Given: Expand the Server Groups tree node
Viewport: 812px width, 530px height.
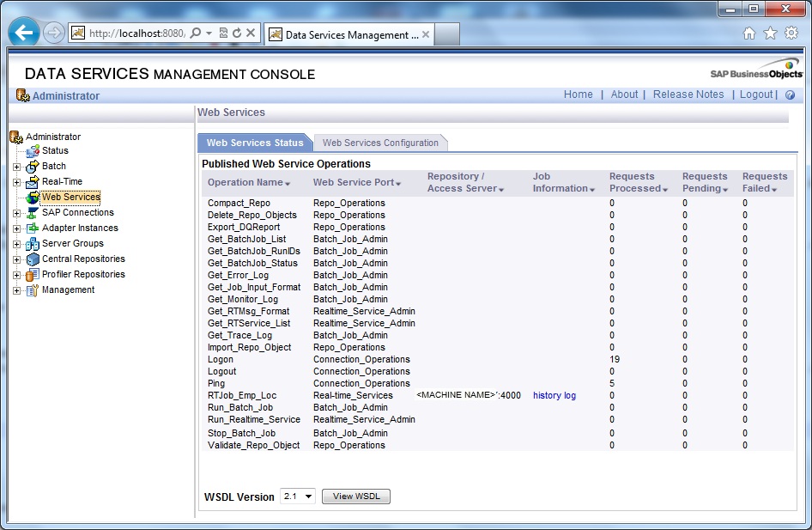Looking at the screenshot, I should 16,244.
